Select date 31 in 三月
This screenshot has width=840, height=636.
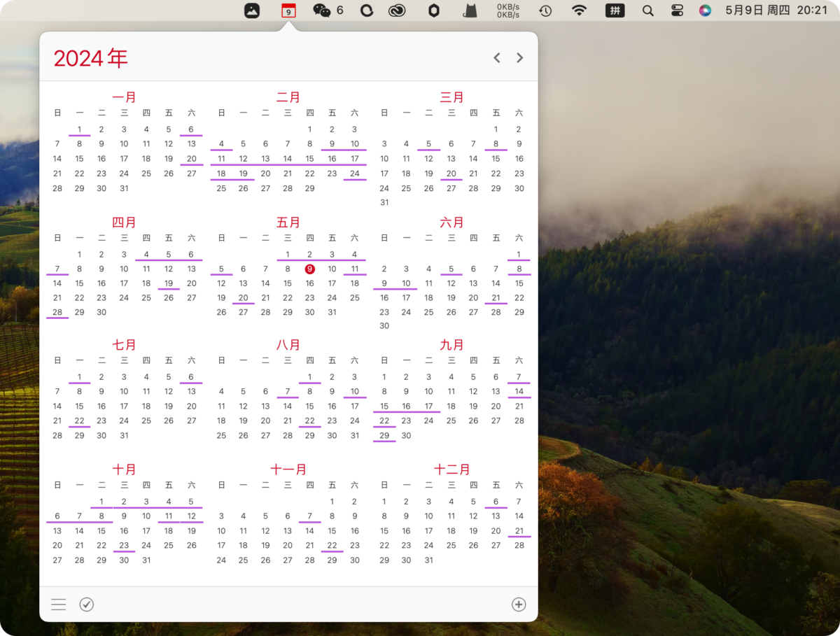[384, 203]
